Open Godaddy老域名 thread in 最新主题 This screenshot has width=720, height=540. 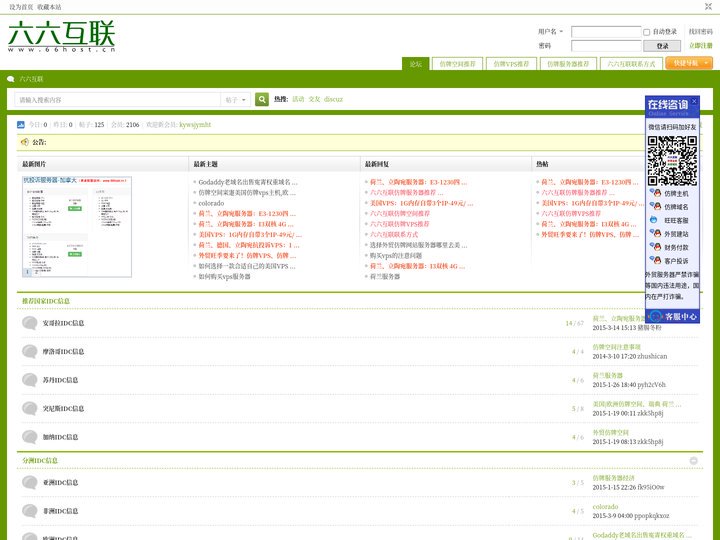pos(248,182)
